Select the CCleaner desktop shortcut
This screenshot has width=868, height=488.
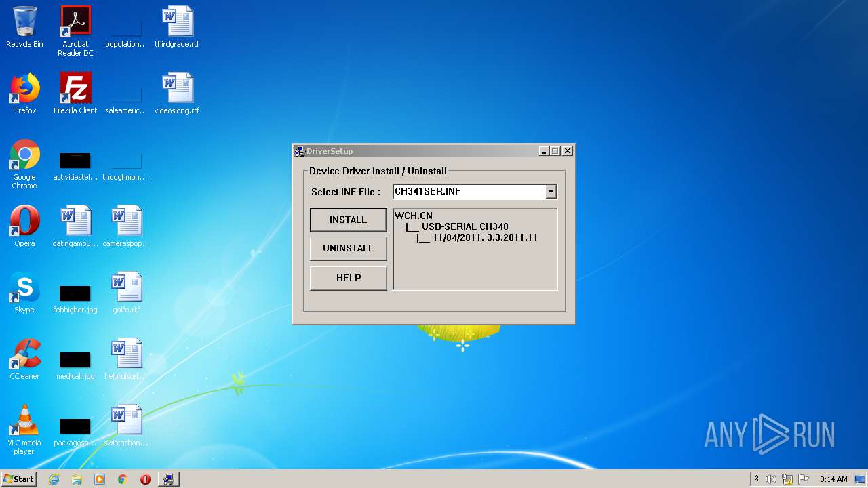pos(24,359)
